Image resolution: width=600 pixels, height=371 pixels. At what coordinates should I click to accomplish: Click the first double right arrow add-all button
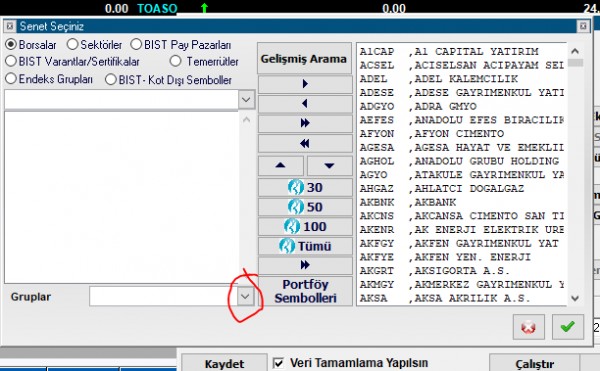point(305,123)
